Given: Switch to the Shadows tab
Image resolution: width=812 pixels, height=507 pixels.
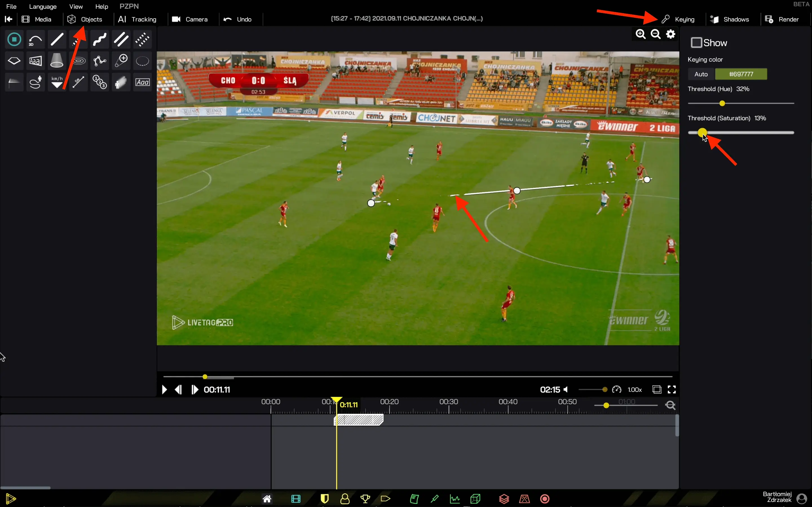Looking at the screenshot, I should pyautogui.click(x=730, y=19).
